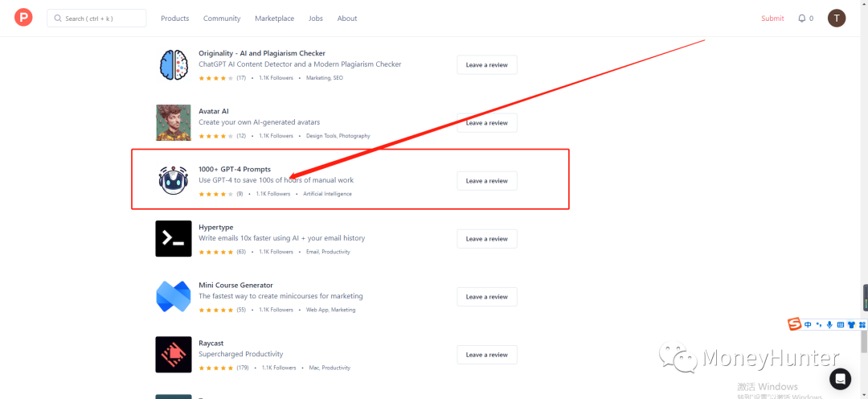This screenshot has height=399, width=868.
Task: Click the 'Web App, Marketing' tags
Action: coord(330,310)
